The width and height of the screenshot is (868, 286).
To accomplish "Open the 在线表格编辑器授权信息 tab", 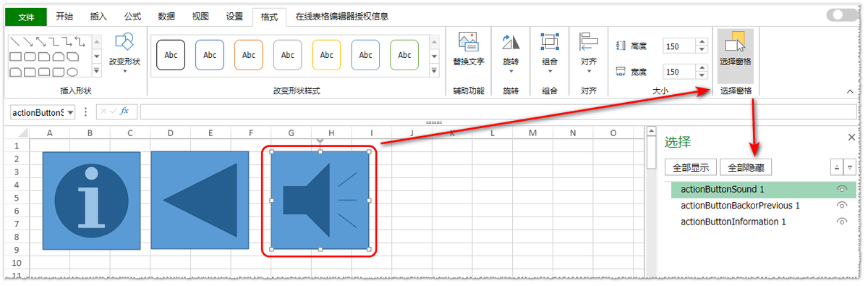I will click(342, 17).
